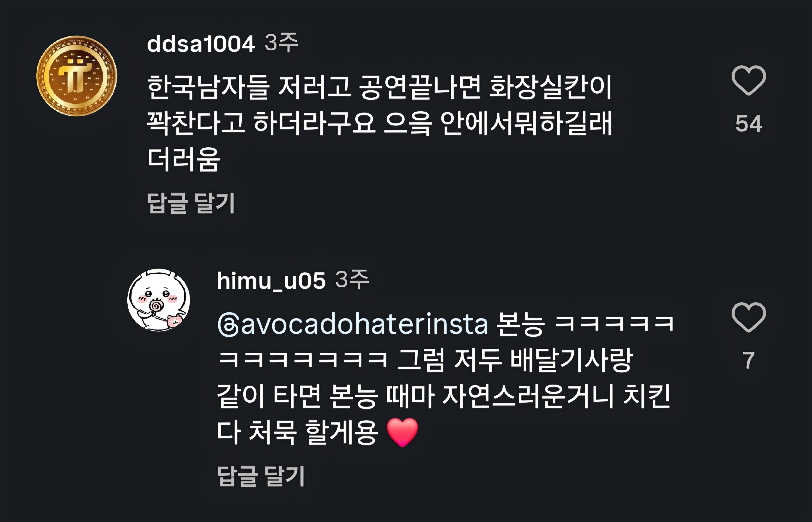This screenshot has height=522, width=812.
Task: Click the text 다 처묵 할게용
Action: click(297, 432)
